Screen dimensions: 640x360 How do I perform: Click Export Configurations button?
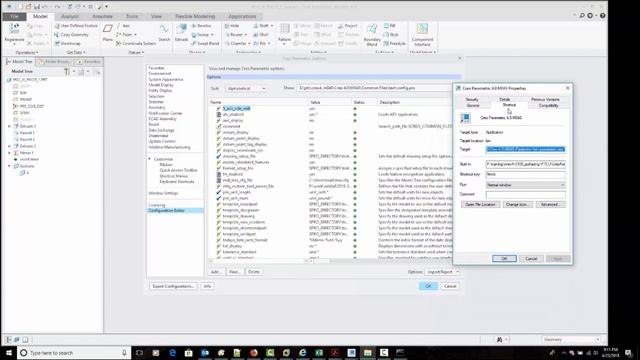[x=173, y=286]
